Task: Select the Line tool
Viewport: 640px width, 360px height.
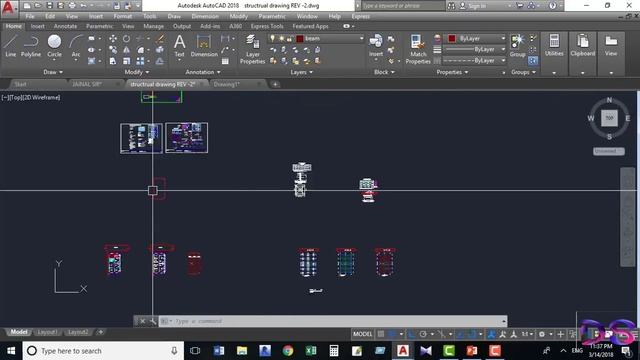Action: pyautogui.click(x=10, y=46)
